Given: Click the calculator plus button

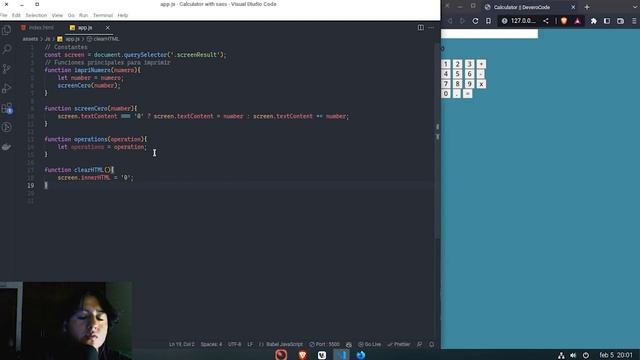Looking at the screenshot, I should point(481,64).
